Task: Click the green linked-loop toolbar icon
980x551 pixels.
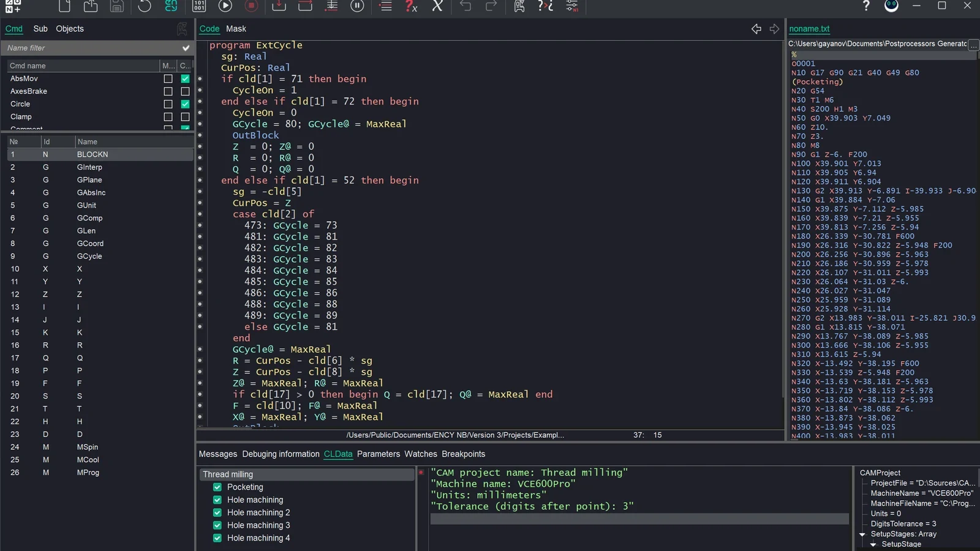Action: click(x=171, y=6)
